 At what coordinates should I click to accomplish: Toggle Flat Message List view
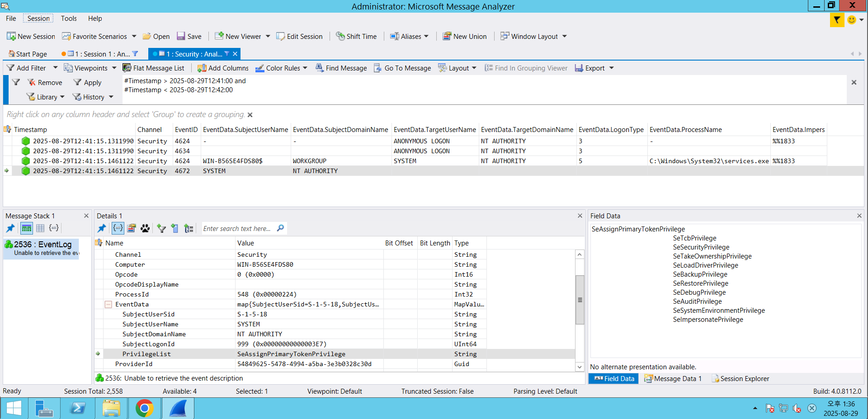click(x=154, y=68)
